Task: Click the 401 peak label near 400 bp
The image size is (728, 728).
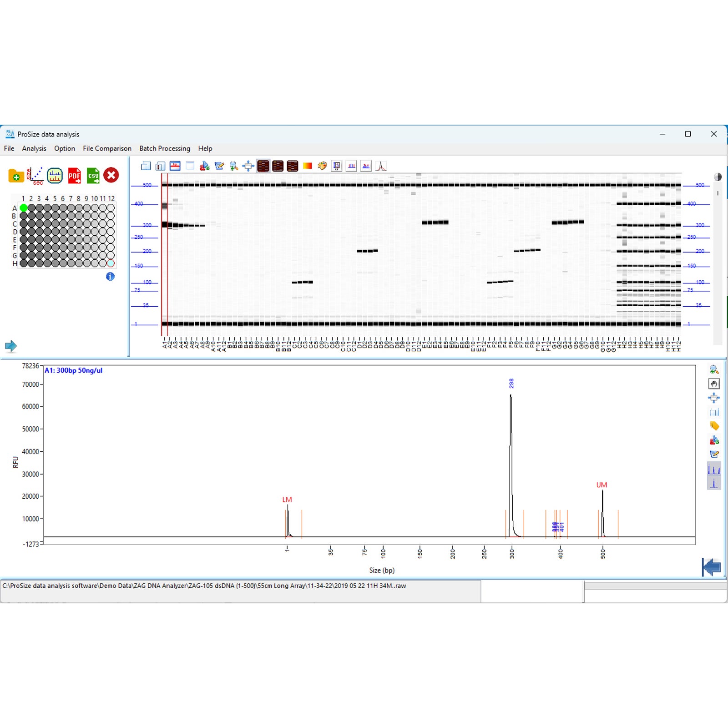Action: pyautogui.click(x=561, y=527)
